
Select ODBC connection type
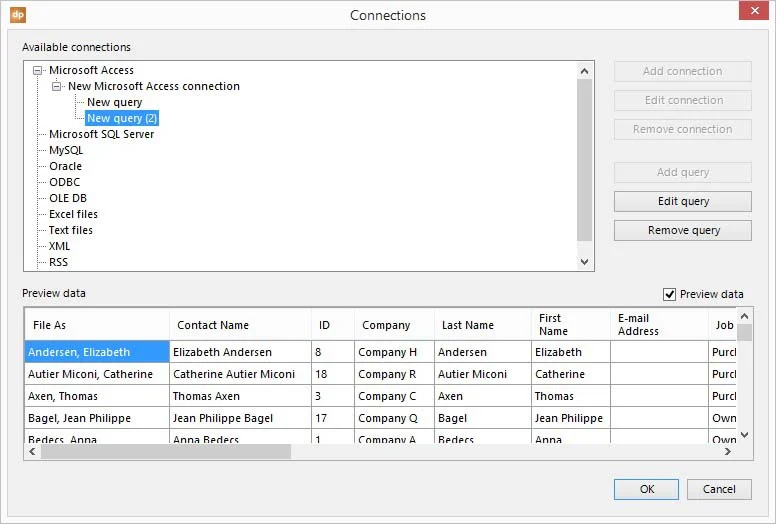64,182
